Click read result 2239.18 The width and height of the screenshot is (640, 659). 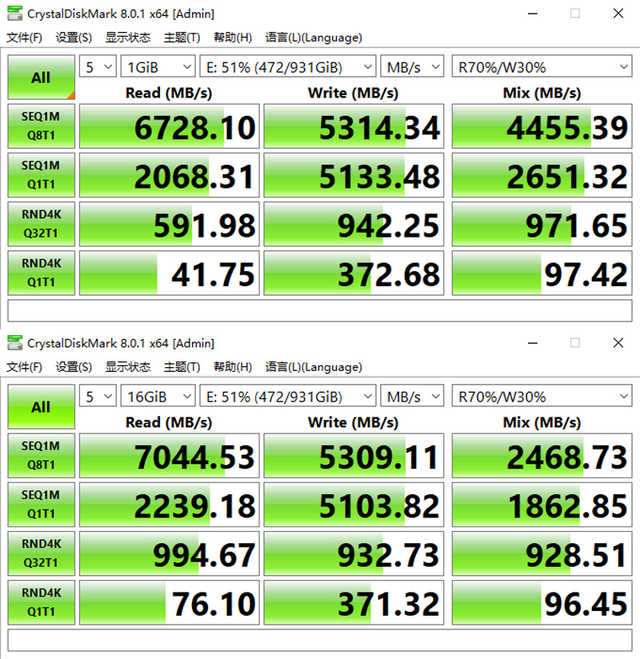coord(169,504)
